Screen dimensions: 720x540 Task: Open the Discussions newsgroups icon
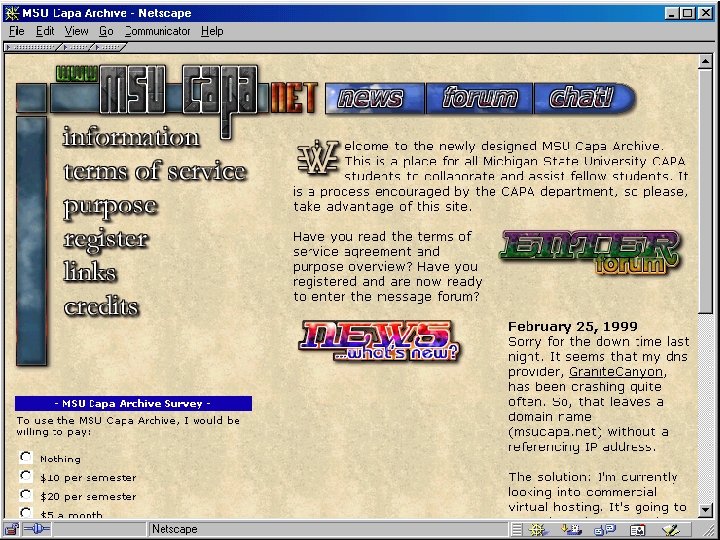pyautogui.click(x=604, y=529)
